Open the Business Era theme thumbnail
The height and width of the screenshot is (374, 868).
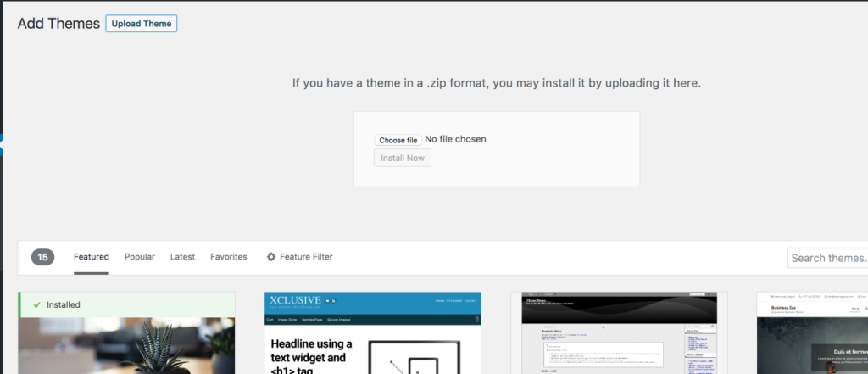click(x=812, y=333)
